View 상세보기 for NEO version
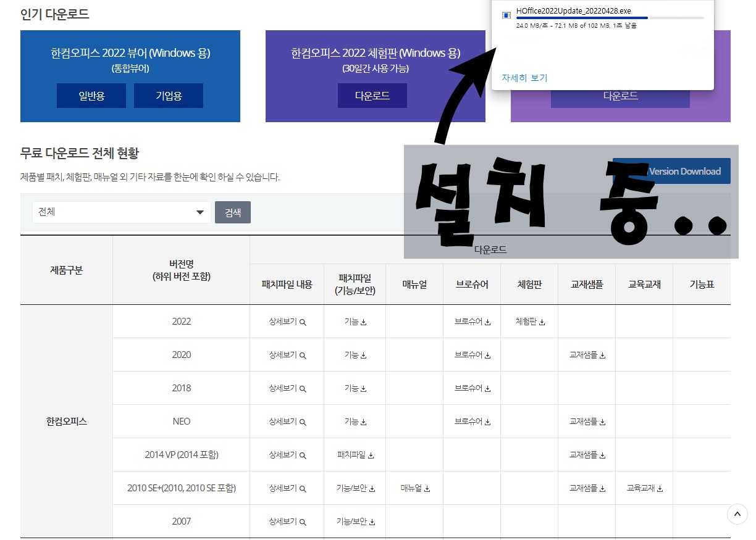Screen dimensions: 756x540 pyautogui.click(x=287, y=422)
